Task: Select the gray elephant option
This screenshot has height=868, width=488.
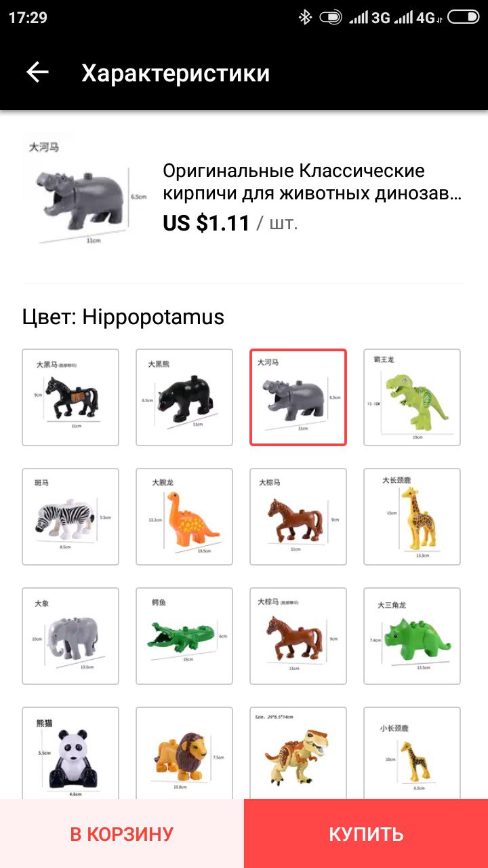Action: pos(70,636)
